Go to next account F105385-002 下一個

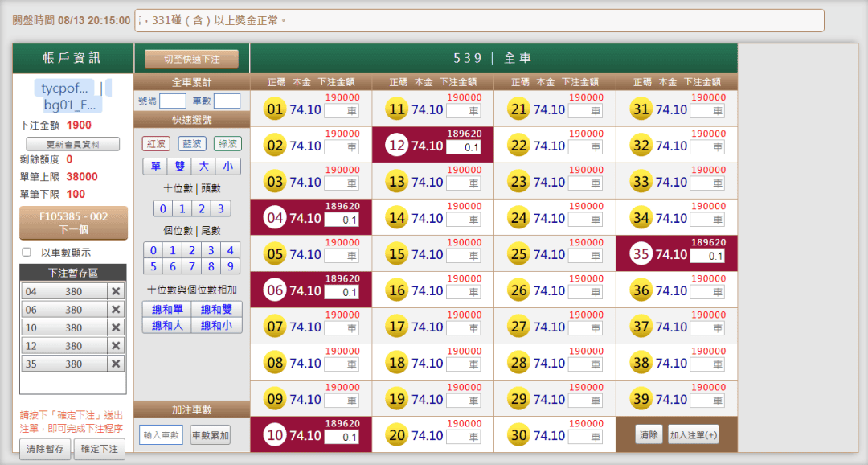[74, 223]
